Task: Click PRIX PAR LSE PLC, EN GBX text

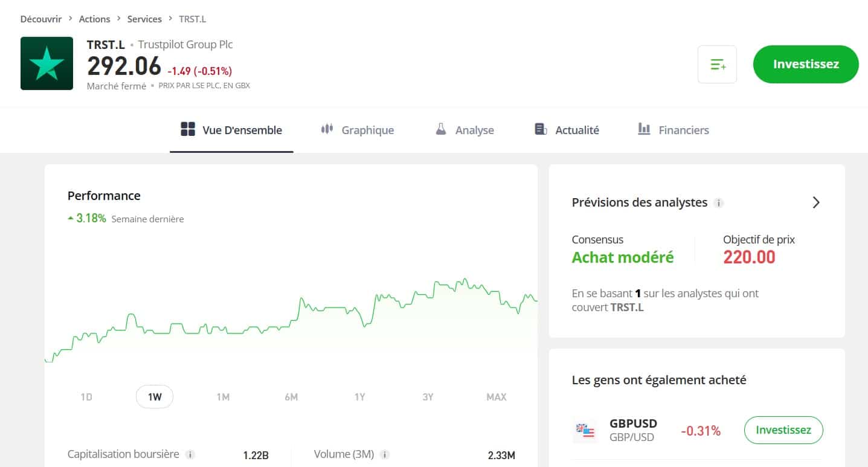Action: click(204, 86)
